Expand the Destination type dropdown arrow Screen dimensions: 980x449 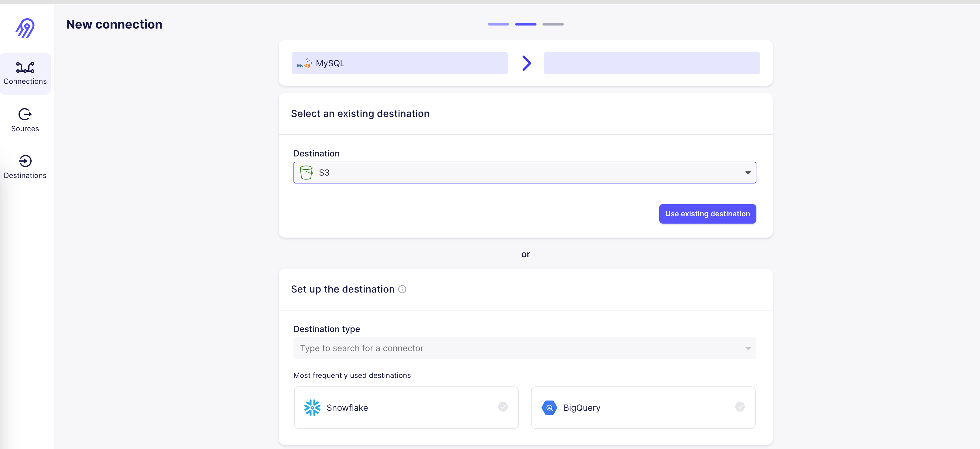pyautogui.click(x=748, y=348)
